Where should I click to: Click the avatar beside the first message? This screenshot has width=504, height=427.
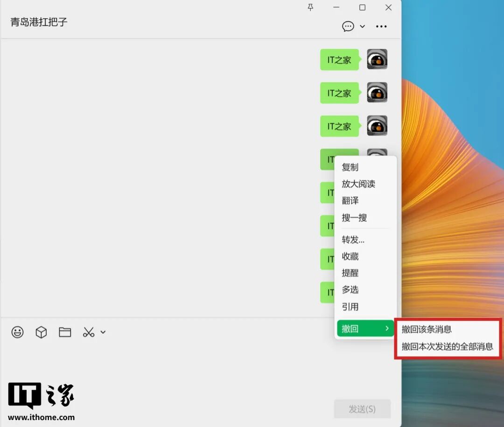point(377,59)
